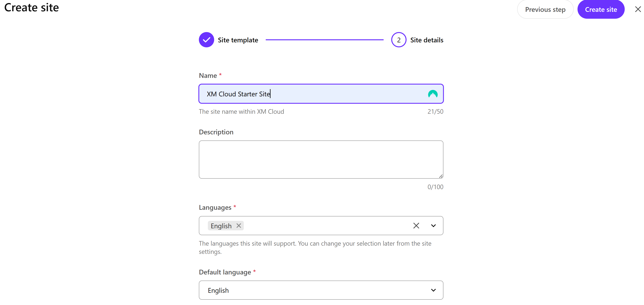Click the completed Site template checkmark
Image resolution: width=644 pixels, height=305 pixels.
(206, 40)
